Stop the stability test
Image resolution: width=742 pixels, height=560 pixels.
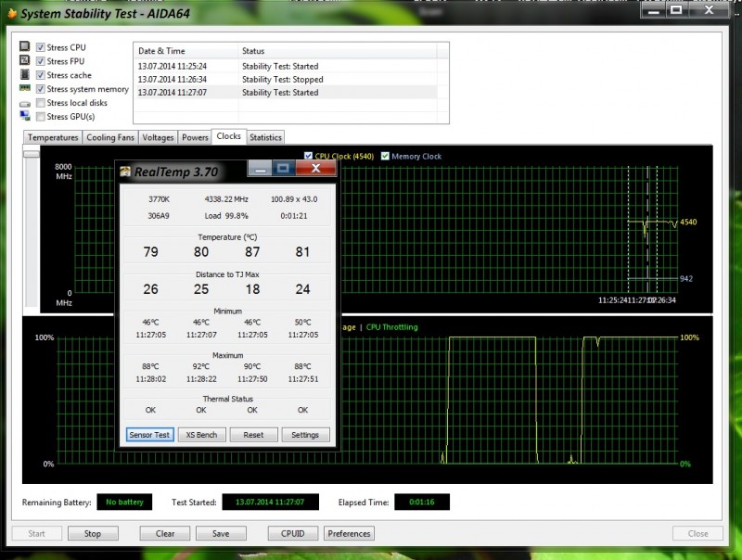93,533
